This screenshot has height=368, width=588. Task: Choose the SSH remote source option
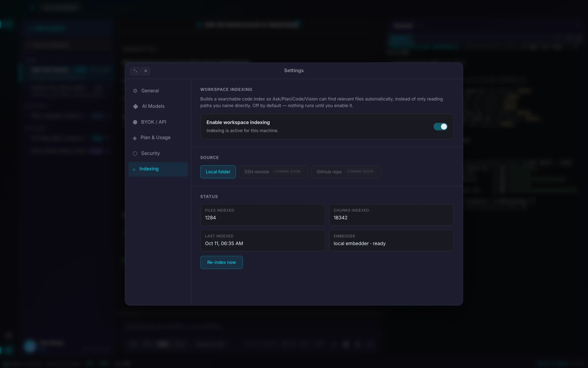[x=273, y=172]
